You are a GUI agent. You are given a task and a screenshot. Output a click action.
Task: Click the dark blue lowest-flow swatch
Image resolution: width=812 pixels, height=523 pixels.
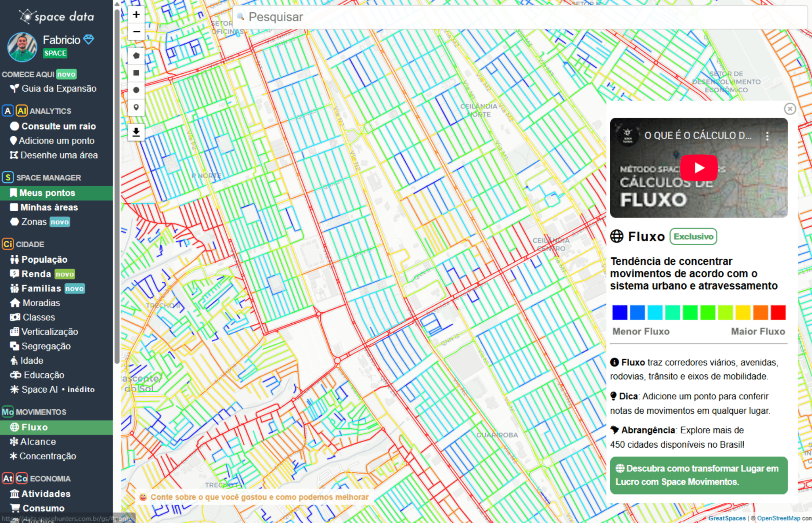[x=620, y=312]
